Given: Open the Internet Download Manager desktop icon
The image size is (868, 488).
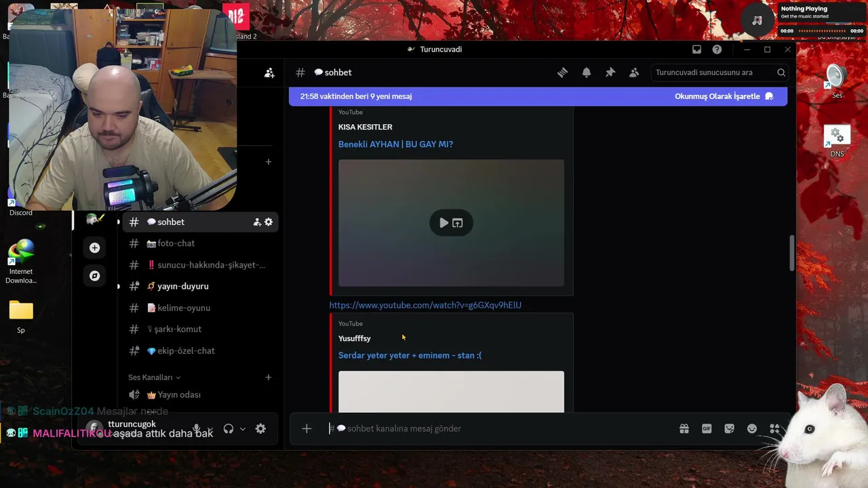Looking at the screenshot, I should click(x=21, y=262).
